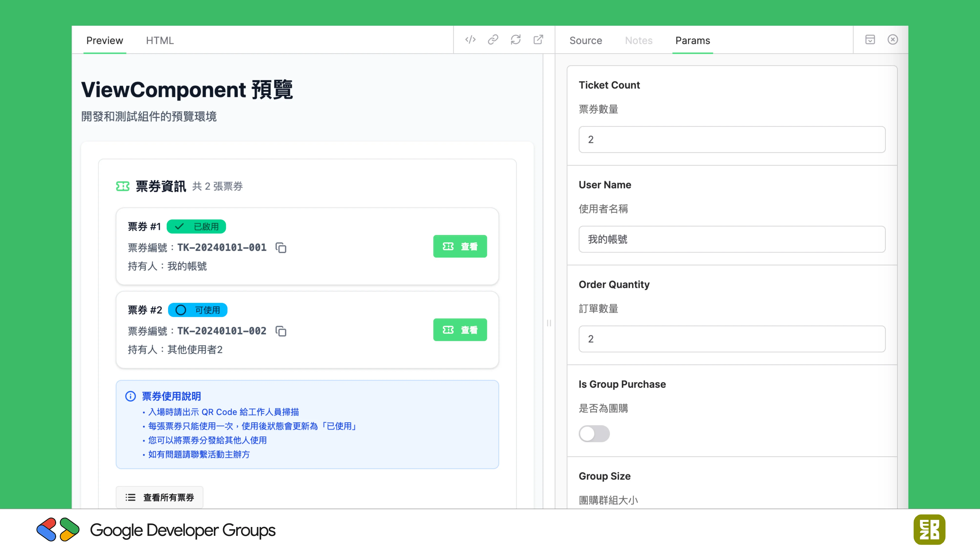Toggle the Is Group Purchase switch
The image size is (980, 551).
(594, 434)
